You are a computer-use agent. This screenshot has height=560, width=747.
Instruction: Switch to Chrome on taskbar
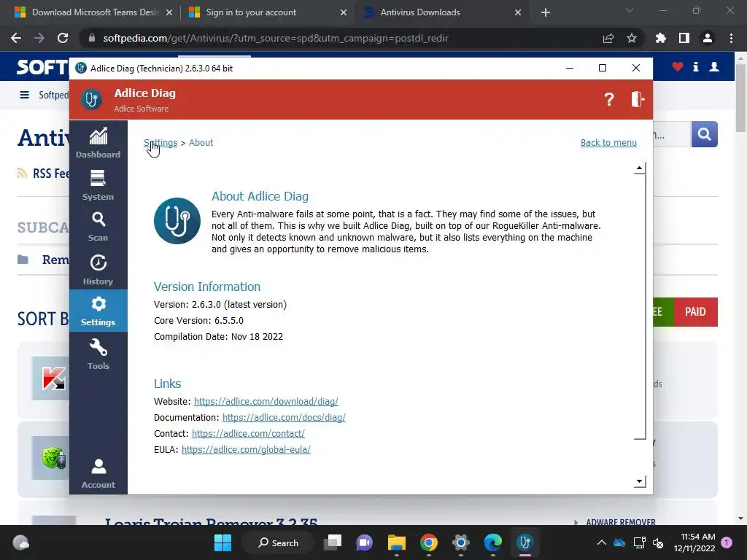click(429, 542)
